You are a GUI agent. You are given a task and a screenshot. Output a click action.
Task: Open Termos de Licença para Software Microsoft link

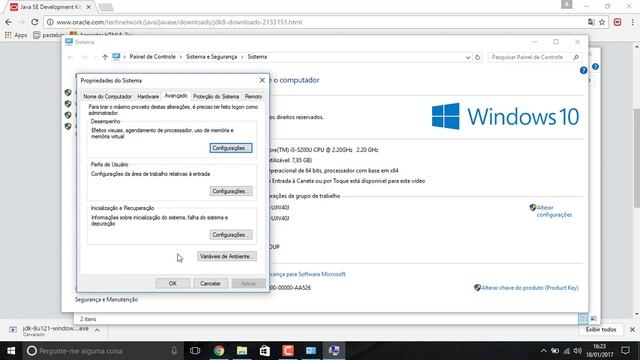click(x=308, y=274)
